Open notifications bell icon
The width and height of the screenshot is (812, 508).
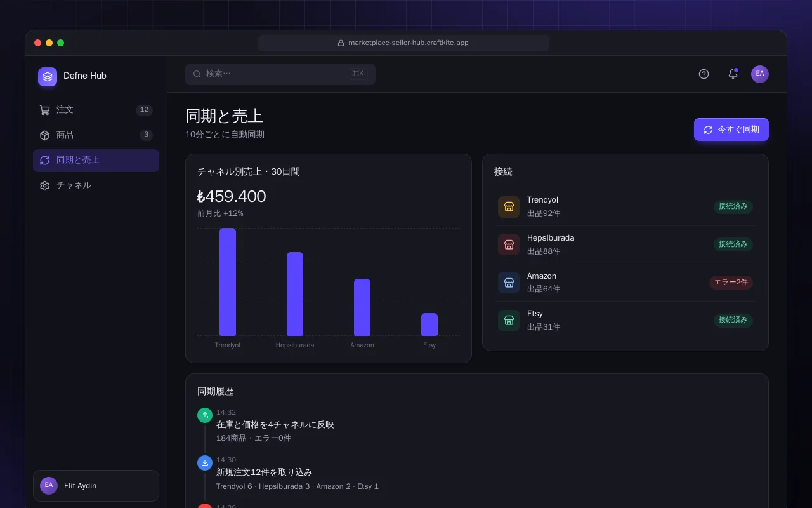[x=733, y=74]
